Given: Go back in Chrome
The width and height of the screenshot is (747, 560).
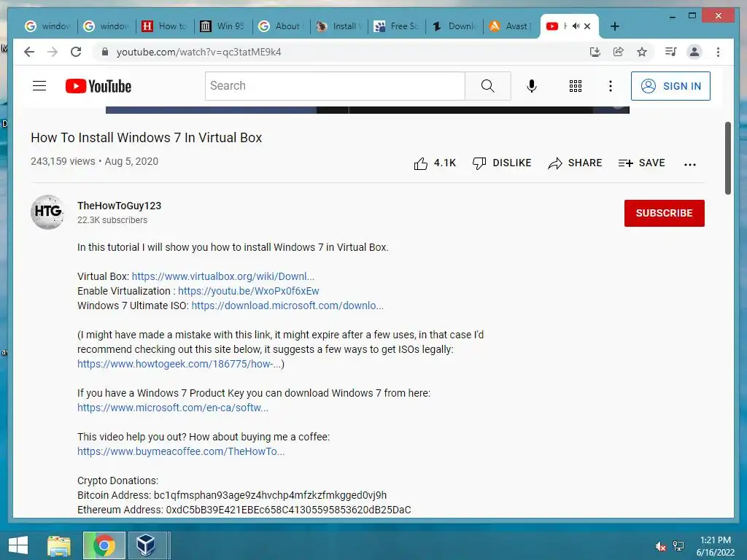Looking at the screenshot, I should [x=29, y=52].
